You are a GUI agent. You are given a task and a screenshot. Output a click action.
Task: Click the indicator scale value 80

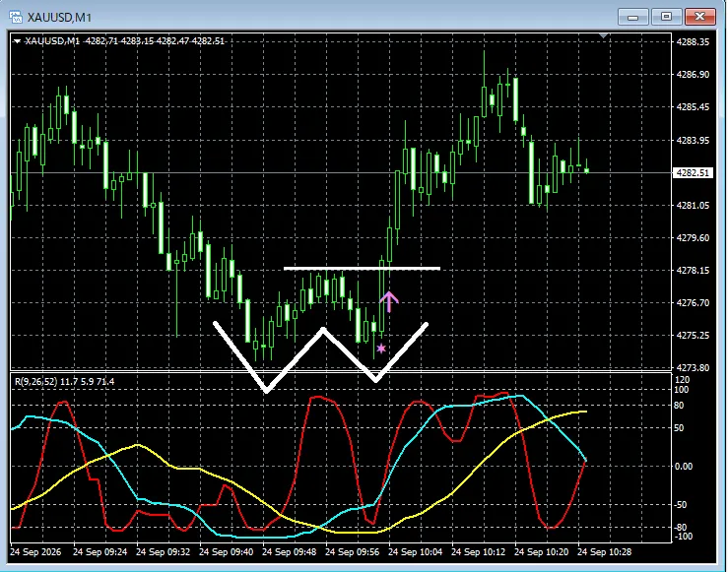point(679,406)
